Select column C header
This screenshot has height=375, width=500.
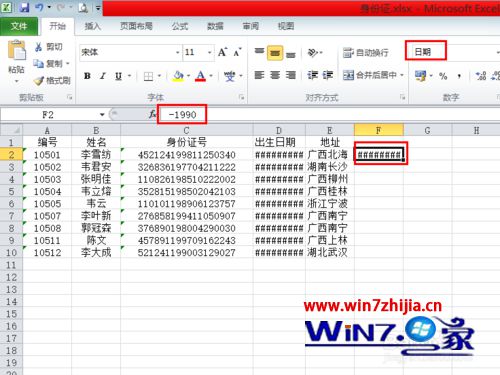tap(187, 130)
